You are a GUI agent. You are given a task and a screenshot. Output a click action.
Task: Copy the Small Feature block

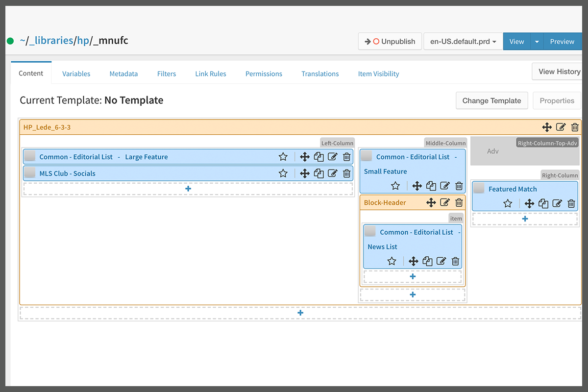pos(431,186)
